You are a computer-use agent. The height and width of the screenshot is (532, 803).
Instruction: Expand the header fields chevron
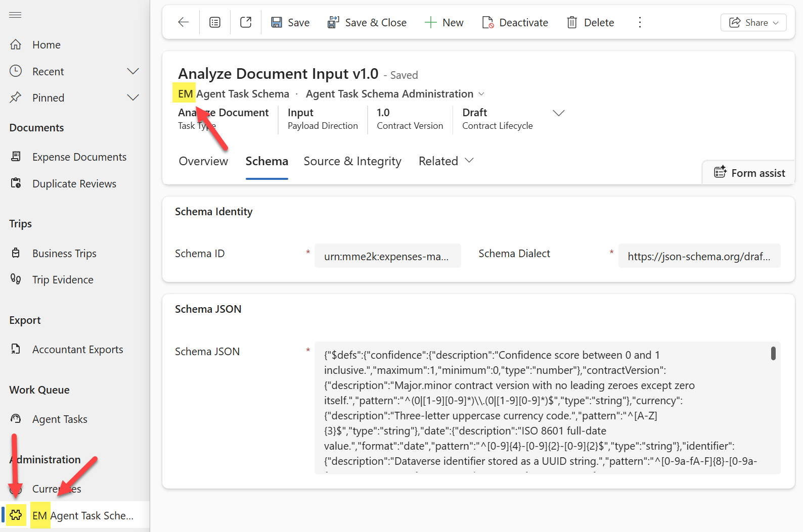(x=558, y=113)
